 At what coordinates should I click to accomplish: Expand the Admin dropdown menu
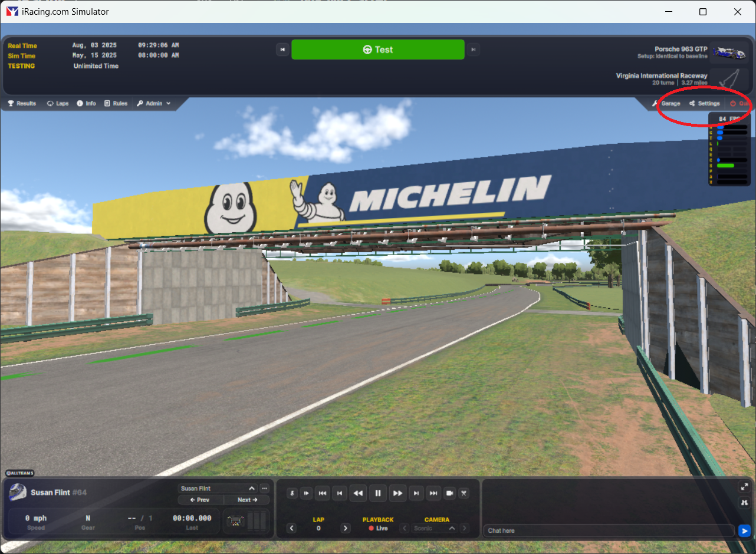tap(153, 103)
